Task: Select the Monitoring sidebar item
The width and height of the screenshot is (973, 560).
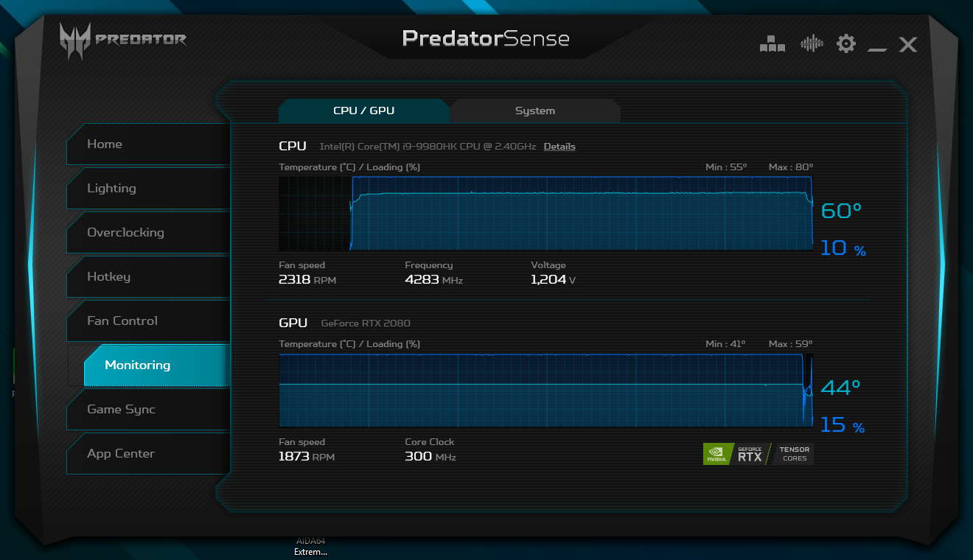Action: click(156, 365)
